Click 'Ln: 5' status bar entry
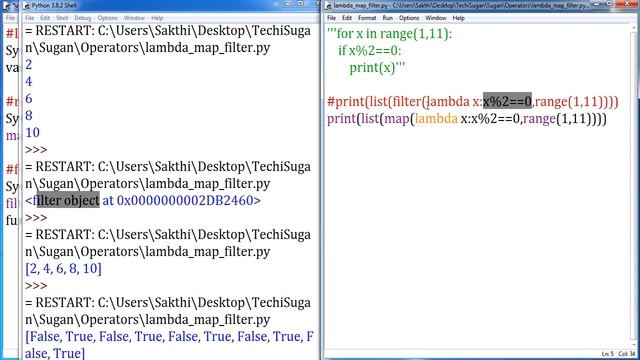640x360 pixels. point(608,354)
